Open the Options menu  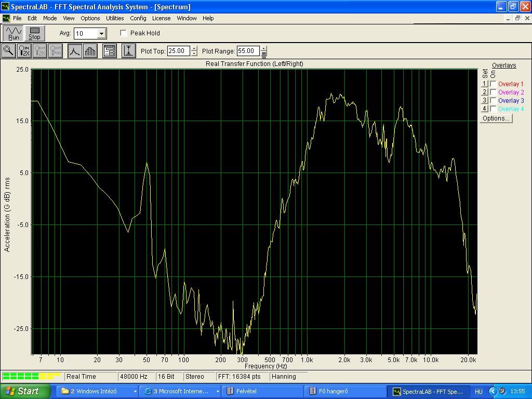(x=90, y=18)
